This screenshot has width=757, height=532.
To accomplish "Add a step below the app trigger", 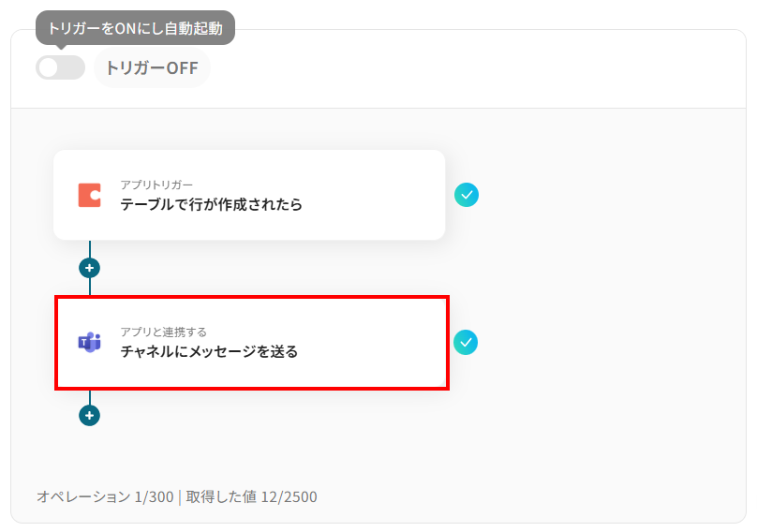I will coord(89,268).
